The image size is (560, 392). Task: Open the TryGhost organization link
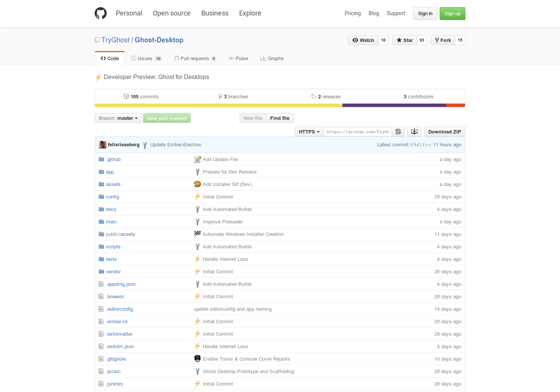pyautogui.click(x=115, y=40)
